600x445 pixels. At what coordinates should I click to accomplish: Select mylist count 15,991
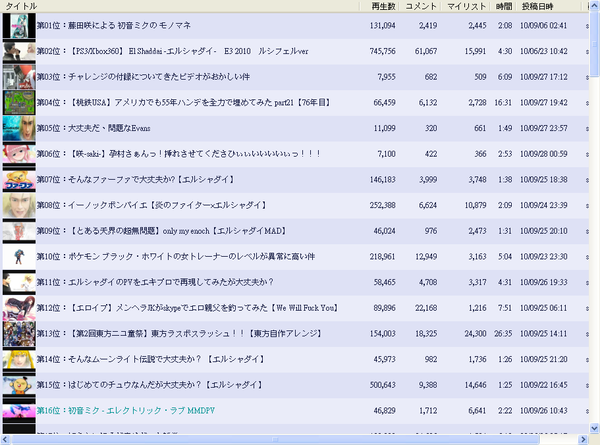coord(475,51)
